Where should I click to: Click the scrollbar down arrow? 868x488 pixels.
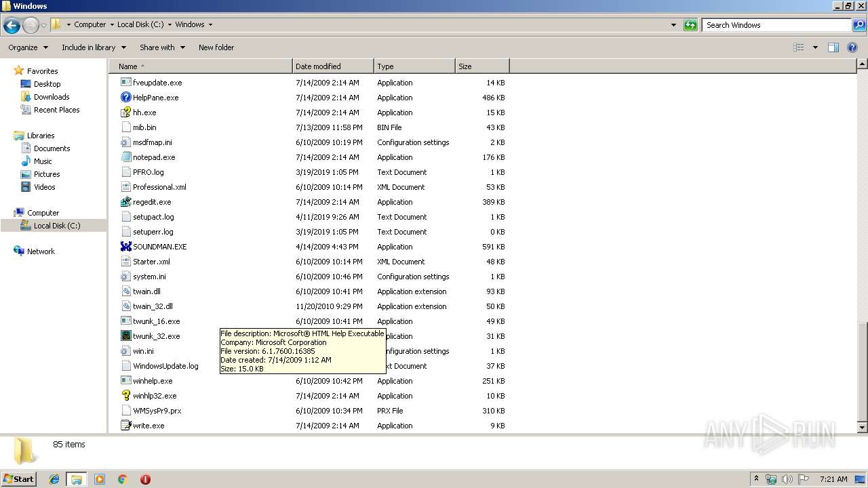point(862,428)
